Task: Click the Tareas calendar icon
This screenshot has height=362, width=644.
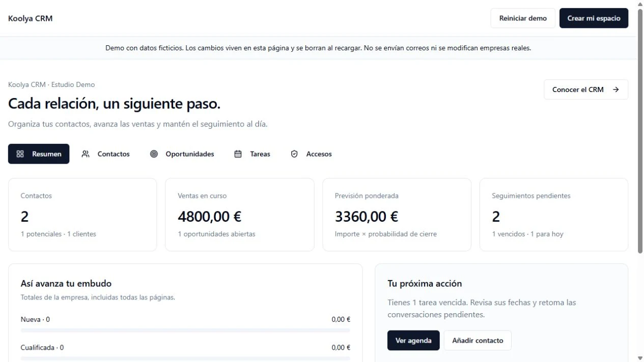Action: pos(238,154)
